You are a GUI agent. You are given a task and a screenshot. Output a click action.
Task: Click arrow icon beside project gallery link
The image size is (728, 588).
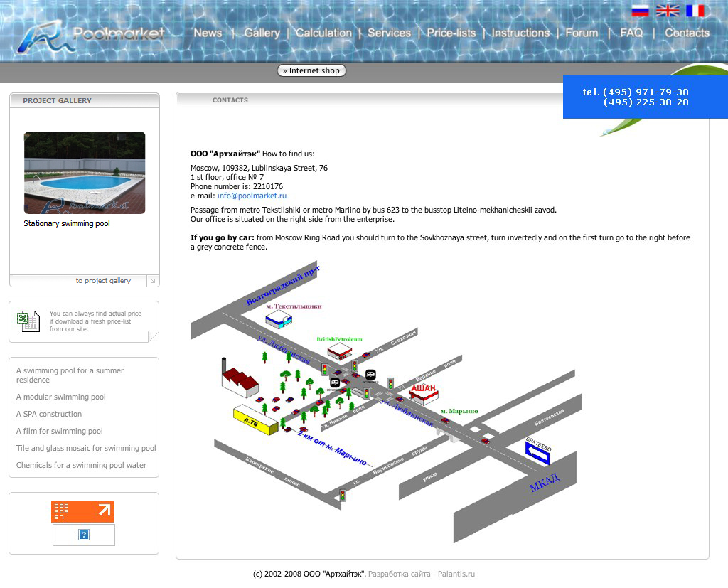152,282
